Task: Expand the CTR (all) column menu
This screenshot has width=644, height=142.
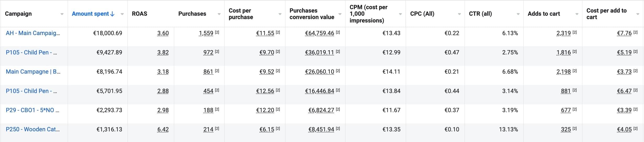Action: click(518, 14)
